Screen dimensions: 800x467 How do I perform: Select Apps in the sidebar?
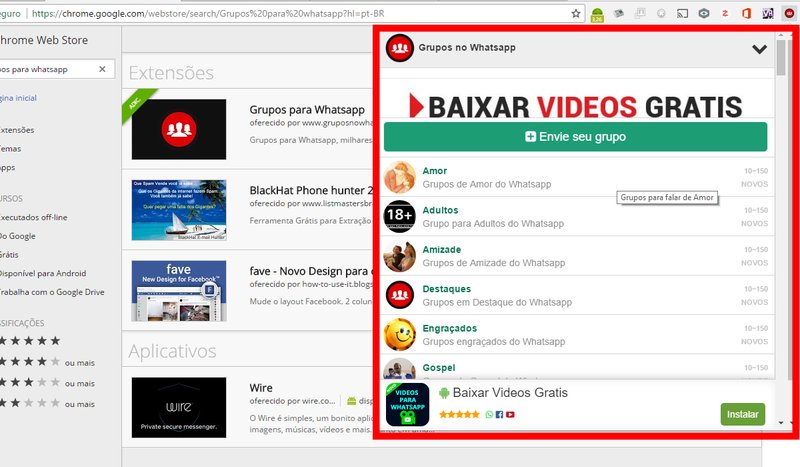pyautogui.click(x=8, y=168)
